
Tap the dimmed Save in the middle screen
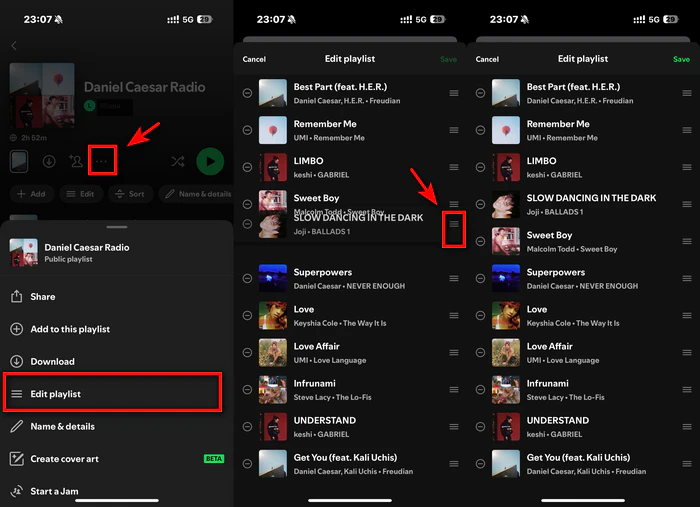coord(448,59)
